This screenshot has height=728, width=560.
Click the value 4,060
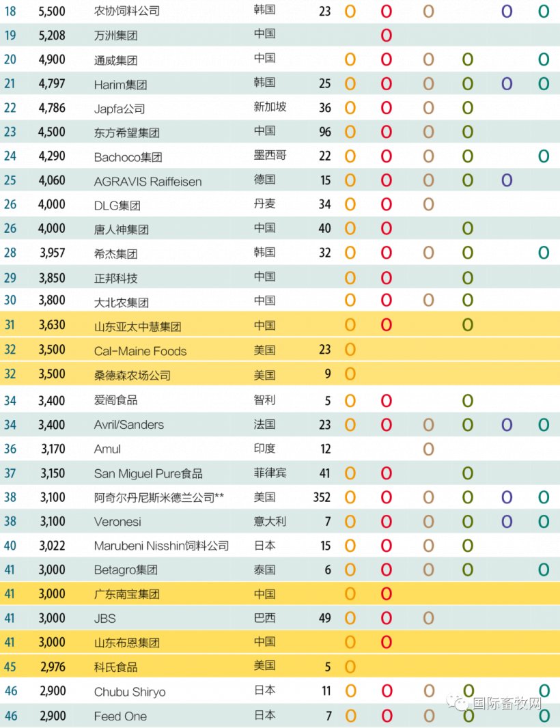52,180
